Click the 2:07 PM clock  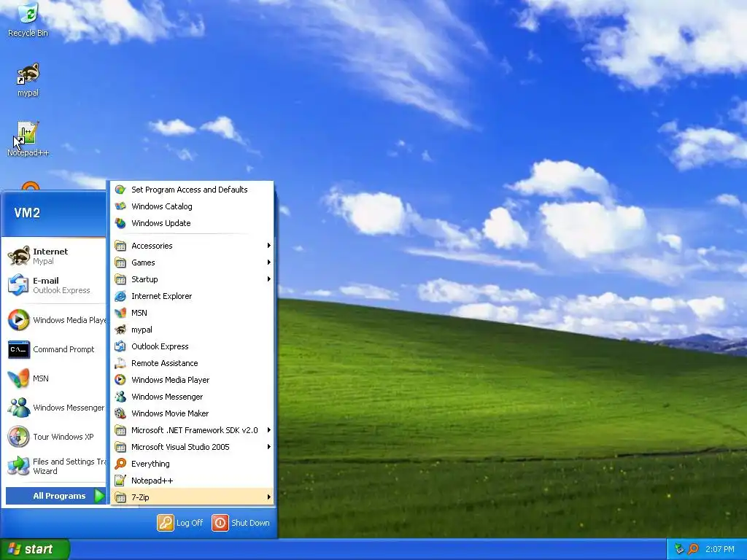click(720, 549)
